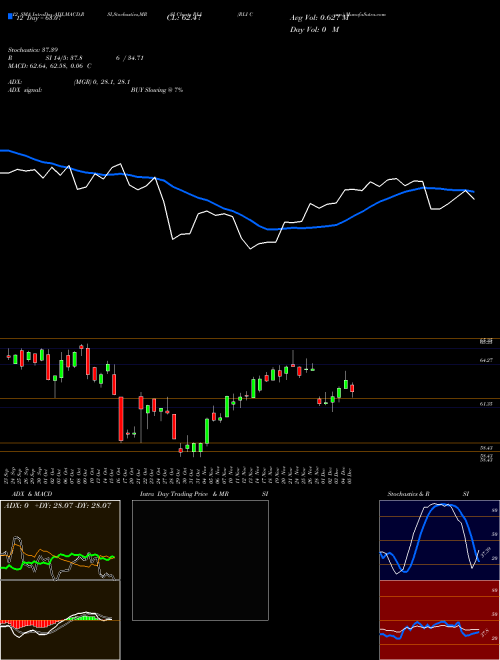Click the (MGR) 0, 28.1, 28.1 ADX values
The image size is (500, 660).
[x=101, y=82]
